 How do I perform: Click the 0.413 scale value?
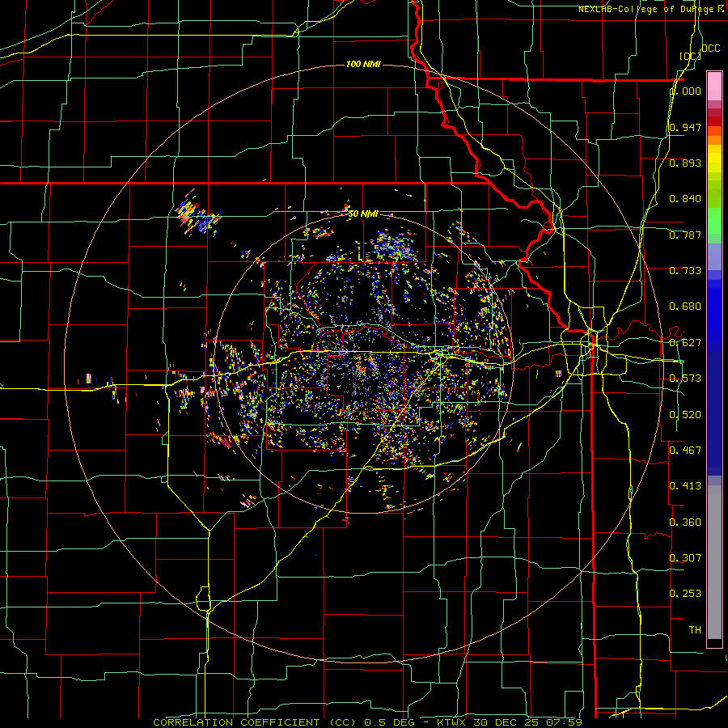coord(685,486)
